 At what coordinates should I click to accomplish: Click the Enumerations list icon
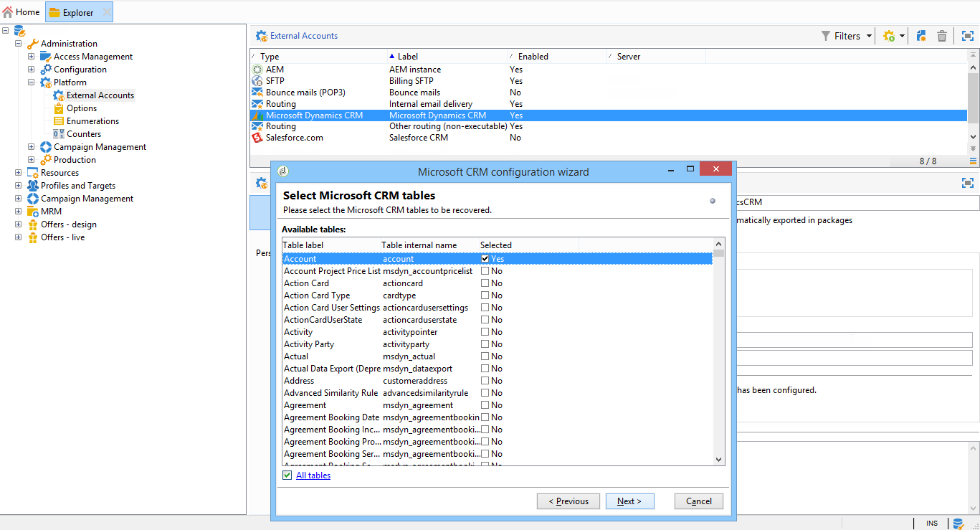[x=59, y=121]
